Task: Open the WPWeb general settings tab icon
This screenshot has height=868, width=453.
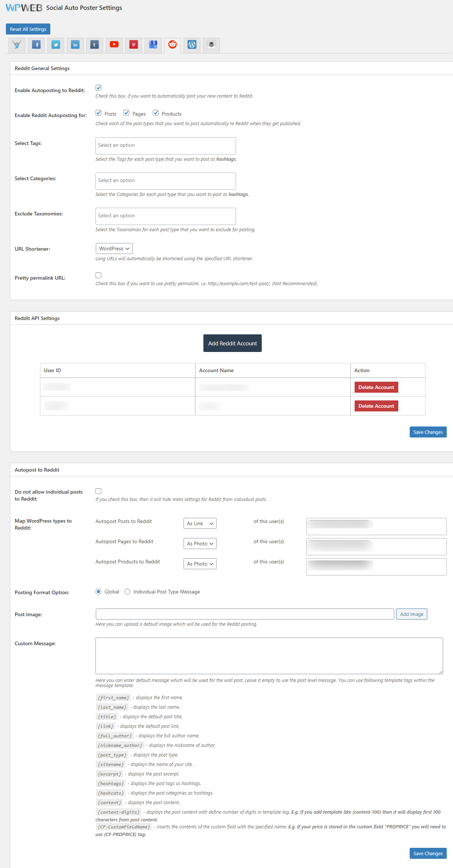Action: pyautogui.click(x=17, y=45)
